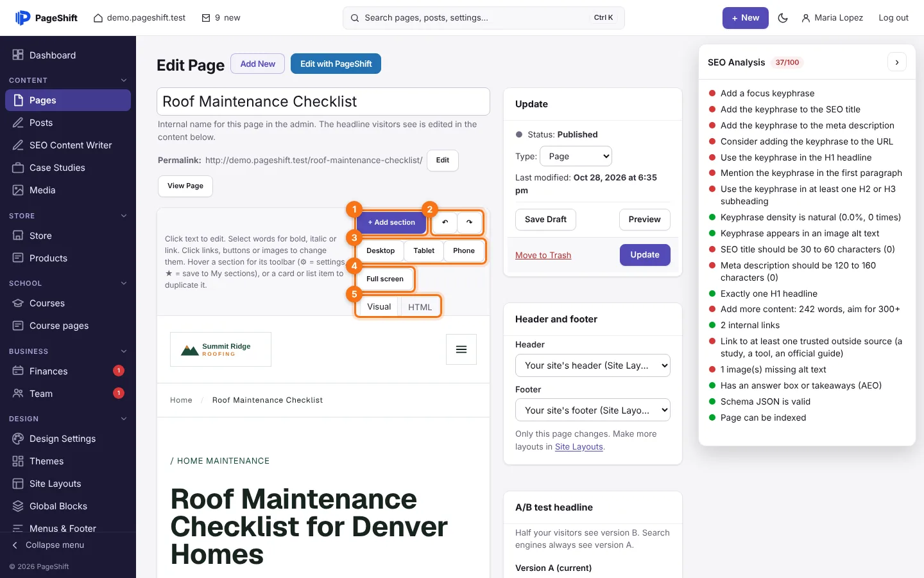Screen dimensions: 924x578
Task: Open Global Blocks in sidebar
Action: tap(68, 506)
